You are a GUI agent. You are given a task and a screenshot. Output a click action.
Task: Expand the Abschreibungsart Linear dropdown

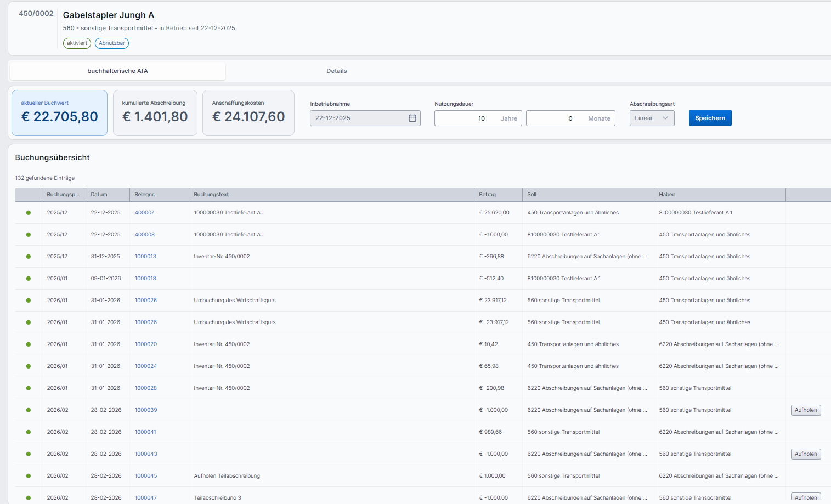pyautogui.click(x=652, y=118)
